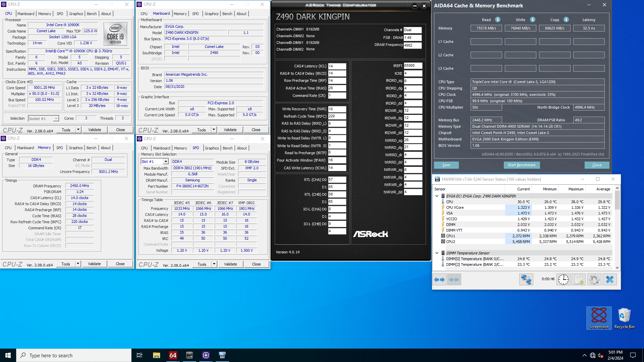Click HWiNFO expand columns arrows icon
The width and height of the screenshot is (644, 362).
[x=439, y=280]
